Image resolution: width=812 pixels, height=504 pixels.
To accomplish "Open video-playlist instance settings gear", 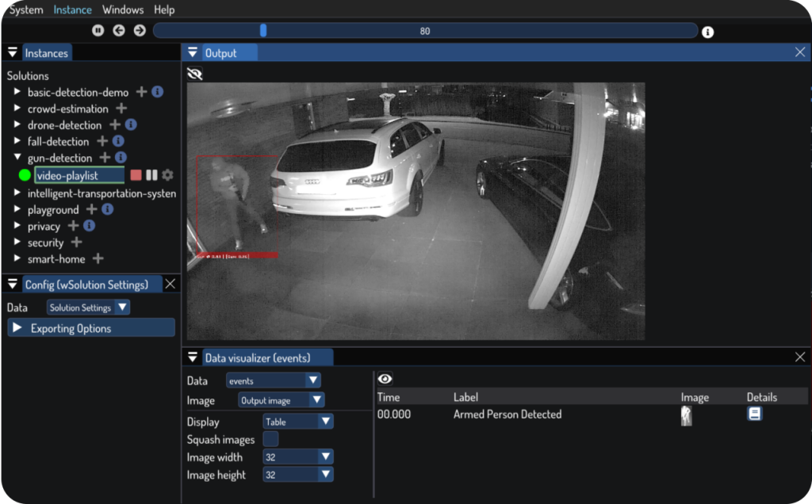I will pos(167,175).
